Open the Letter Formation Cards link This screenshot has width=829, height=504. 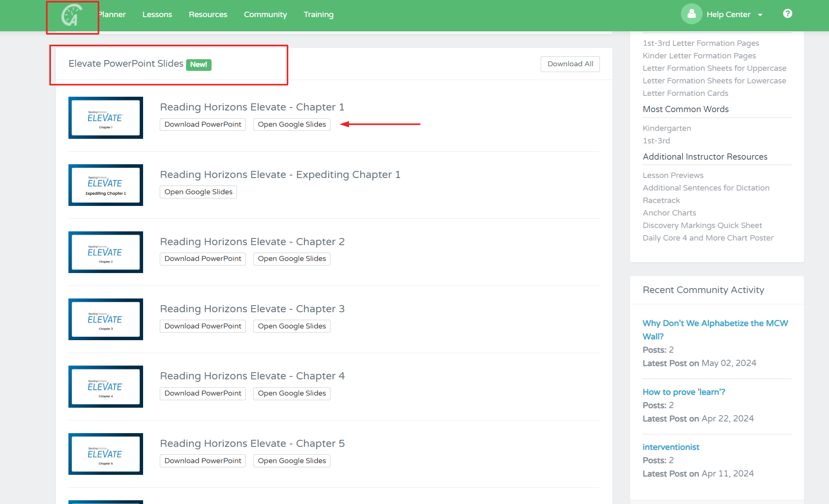[x=685, y=93]
